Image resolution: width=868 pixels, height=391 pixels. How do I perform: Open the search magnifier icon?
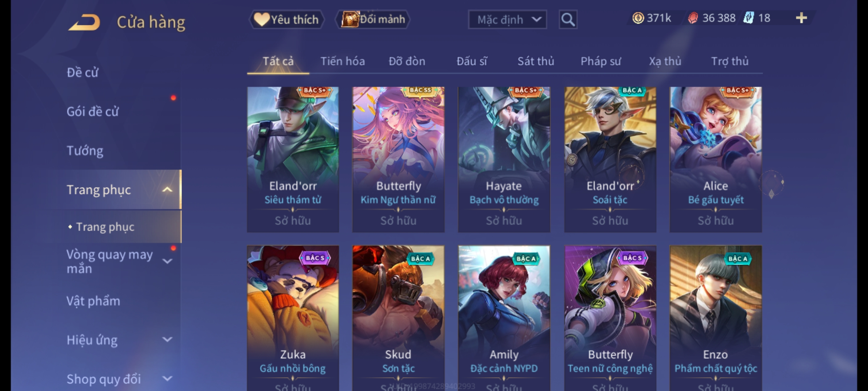click(568, 20)
